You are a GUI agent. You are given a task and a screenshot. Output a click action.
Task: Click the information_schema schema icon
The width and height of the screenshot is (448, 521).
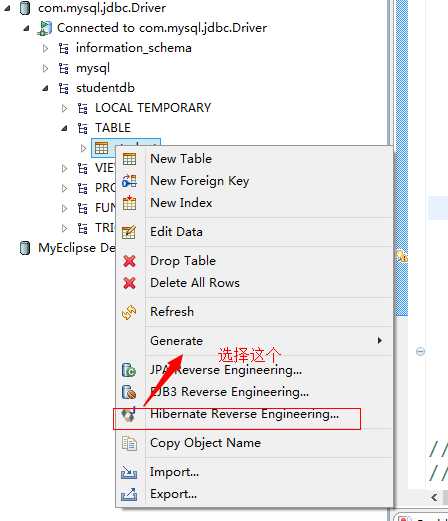pyautogui.click(x=64, y=48)
